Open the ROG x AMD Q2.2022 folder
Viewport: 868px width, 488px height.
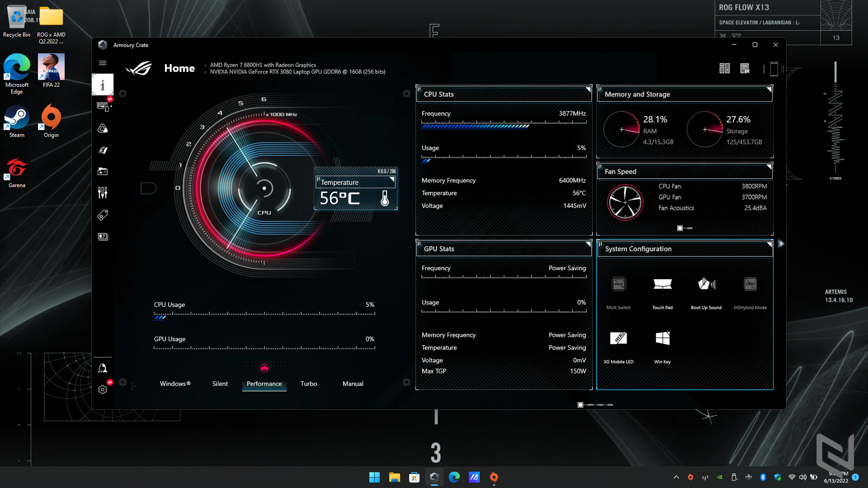pos(51,25)
